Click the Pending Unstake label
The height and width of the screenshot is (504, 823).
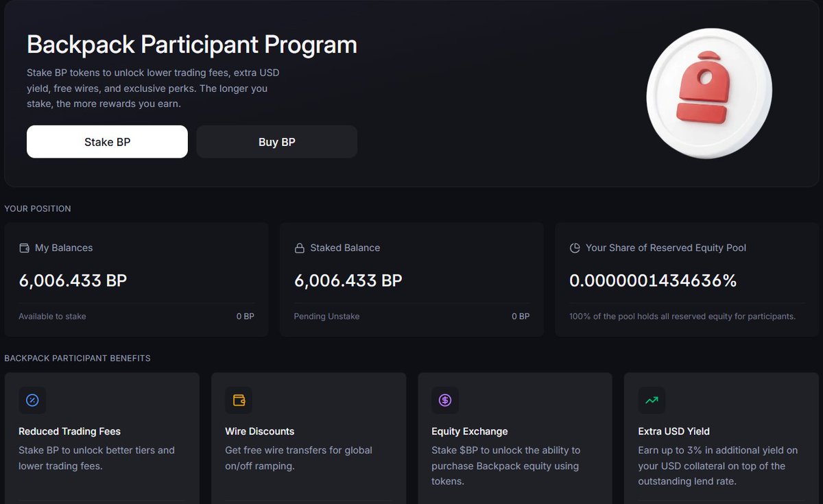[326, 317]
